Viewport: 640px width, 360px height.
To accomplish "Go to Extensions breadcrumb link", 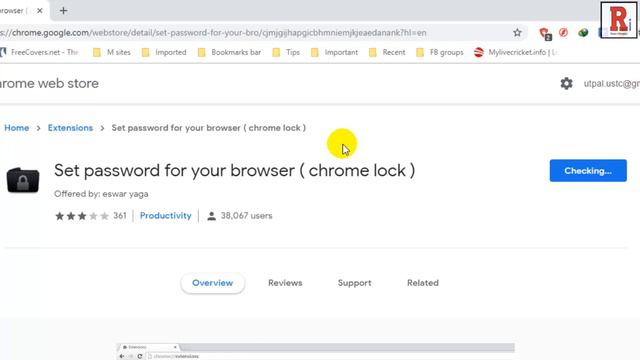I will [x=70, y=128].
